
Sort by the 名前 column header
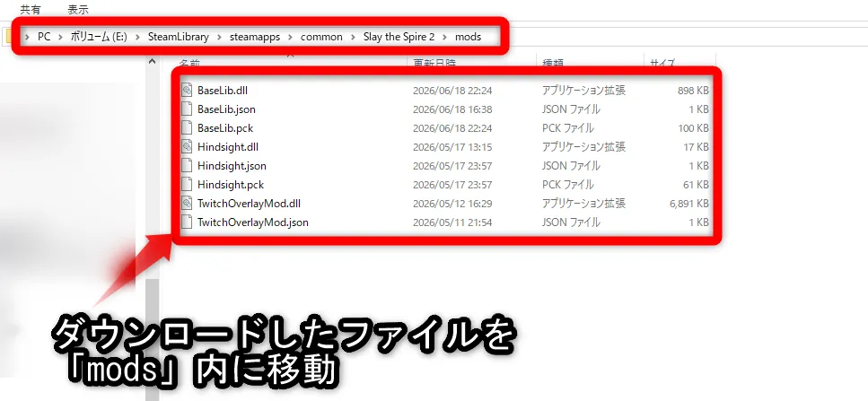(x=189, y=63)
